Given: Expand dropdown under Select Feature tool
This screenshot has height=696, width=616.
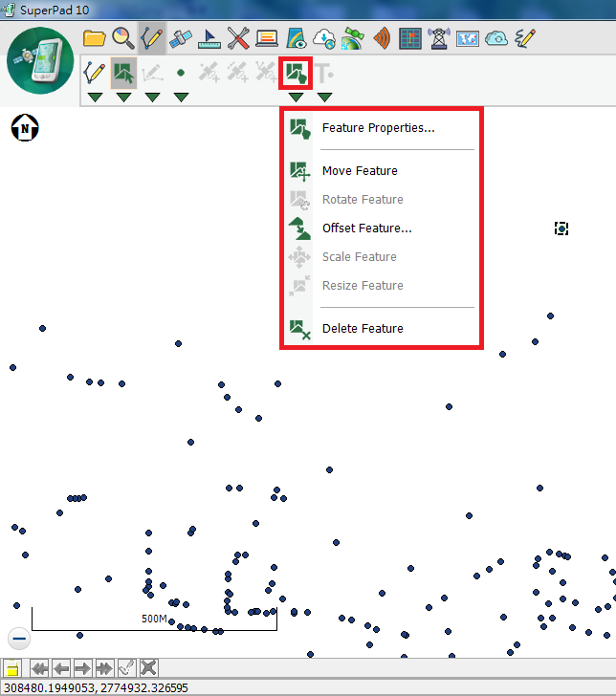Looking at the screenshot, I should [123, 97].
